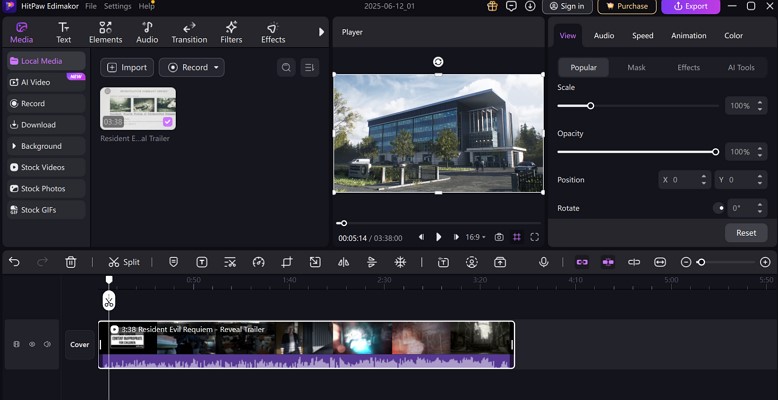Click the gift icon in title bar
This screenshot has height=400, width=778.
[x=492, y=6]
